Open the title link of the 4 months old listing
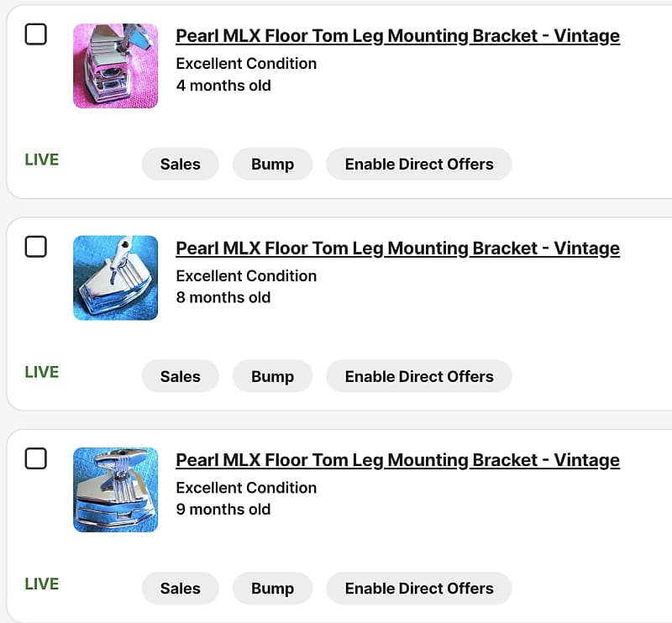Screen dimensions: 672x623 pyautogui.click(x=397, y=36)
